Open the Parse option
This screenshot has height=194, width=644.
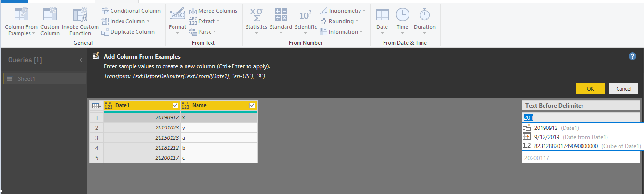tap(202, 32)
